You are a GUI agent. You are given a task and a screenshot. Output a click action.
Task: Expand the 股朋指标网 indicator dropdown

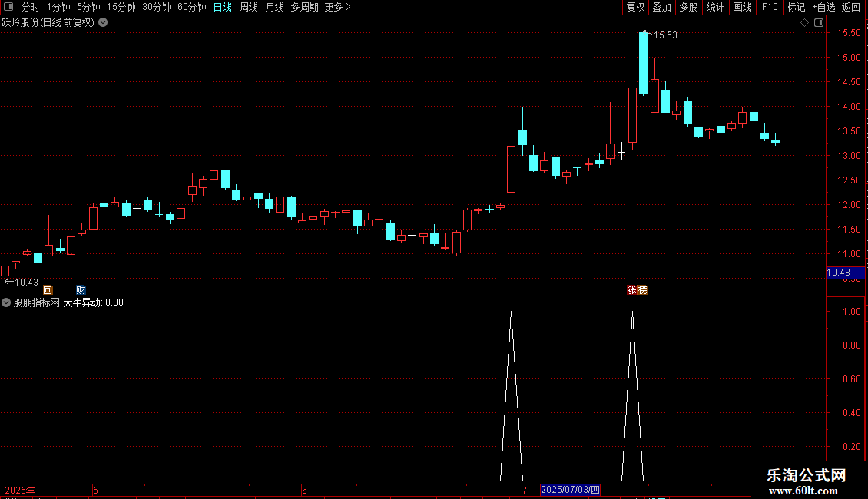6,302
